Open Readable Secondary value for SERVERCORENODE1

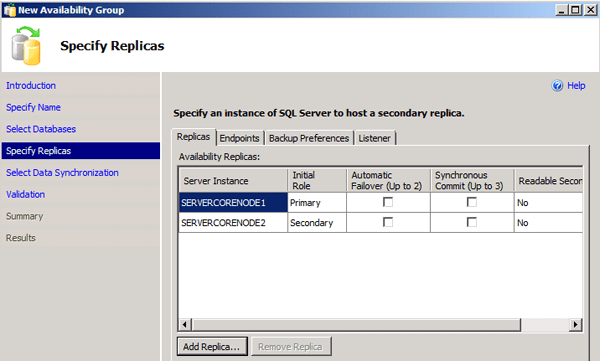coord(548,203)
